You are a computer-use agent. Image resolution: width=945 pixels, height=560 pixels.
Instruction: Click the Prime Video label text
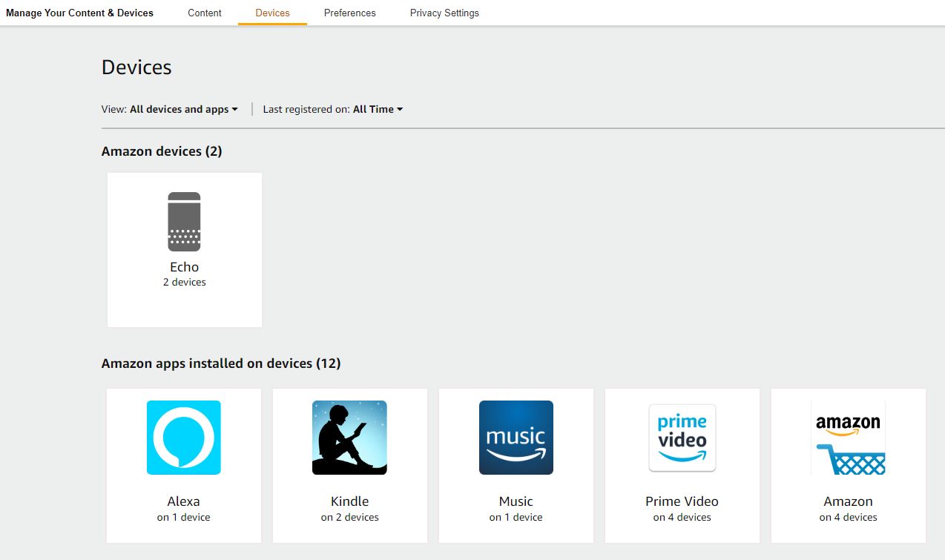[x=682, y=501]
